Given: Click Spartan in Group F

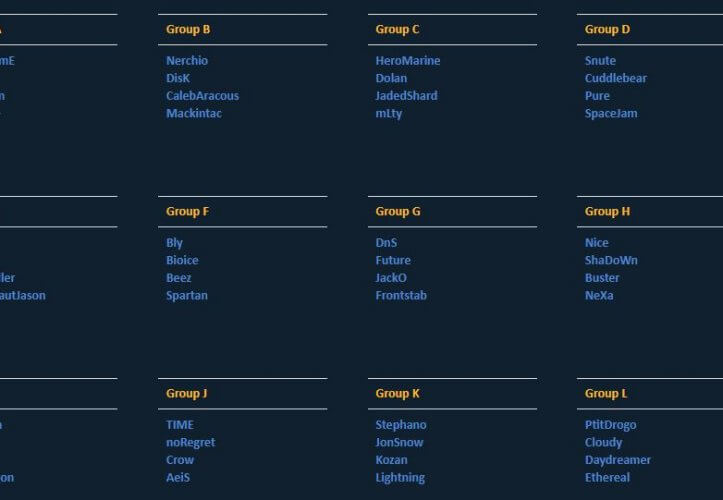Looking at the screenshot, I should [x=187, y=296].
